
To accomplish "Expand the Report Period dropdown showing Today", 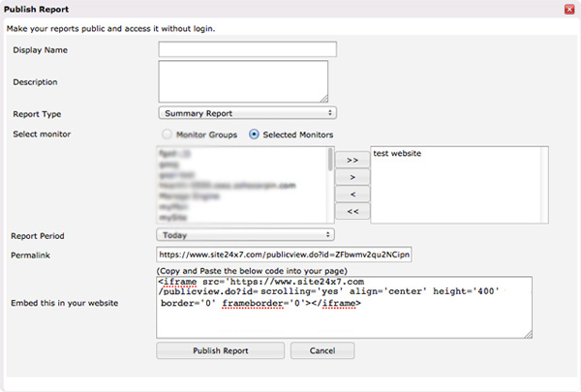I will pyautogui.click(x=246, y=234).
